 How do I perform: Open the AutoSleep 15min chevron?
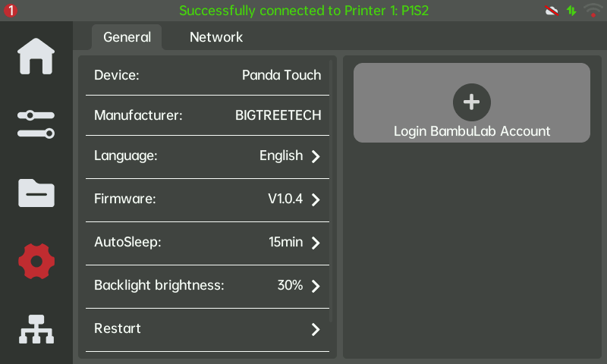point(316,243)
